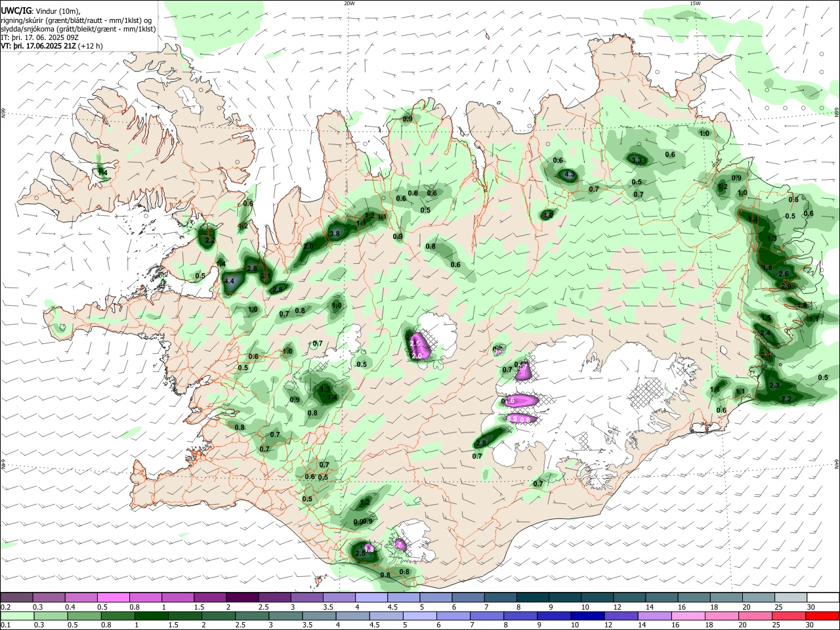This screenshot has width=840, height=630.
Task: Pick the palest green first swatch of the lower scale
Action: (16, 616)
